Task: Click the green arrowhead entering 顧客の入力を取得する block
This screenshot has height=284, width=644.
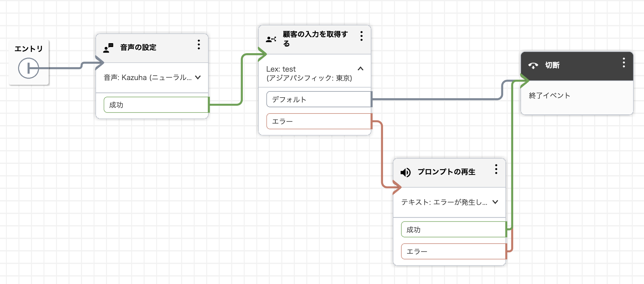Action: [262, 54]
